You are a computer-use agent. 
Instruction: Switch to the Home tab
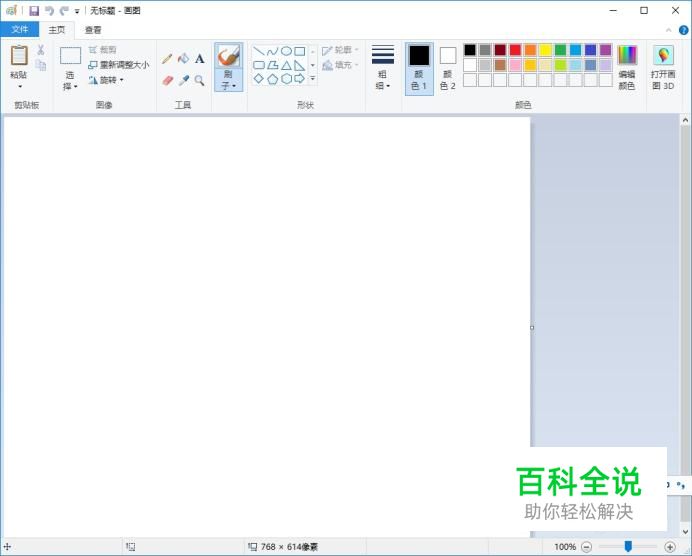pyautogui.click(x=56, y=30)
